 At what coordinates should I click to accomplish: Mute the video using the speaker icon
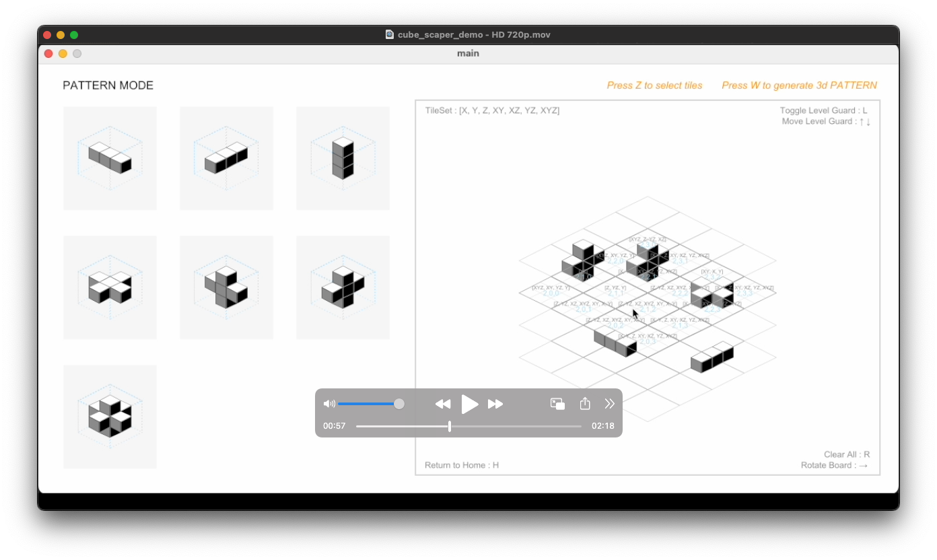[329, 404]
